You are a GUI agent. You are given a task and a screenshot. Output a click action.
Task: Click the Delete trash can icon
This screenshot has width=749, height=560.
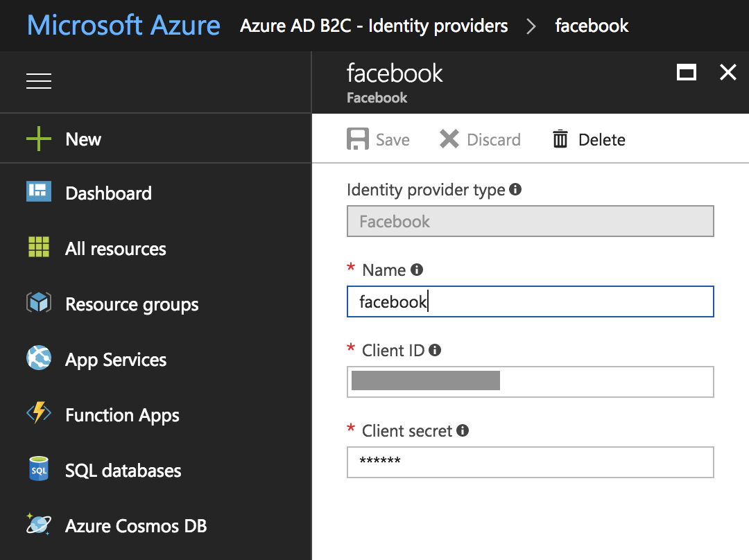[560, 139]
